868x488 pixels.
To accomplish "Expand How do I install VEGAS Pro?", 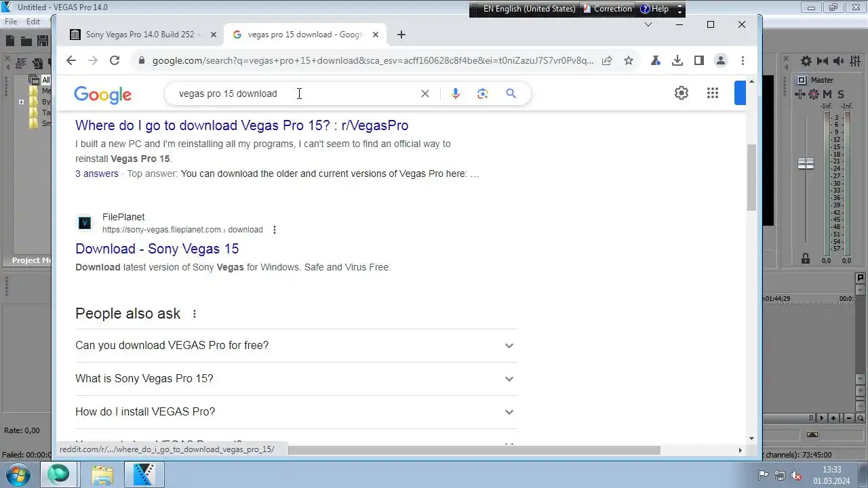I will 296,412.
